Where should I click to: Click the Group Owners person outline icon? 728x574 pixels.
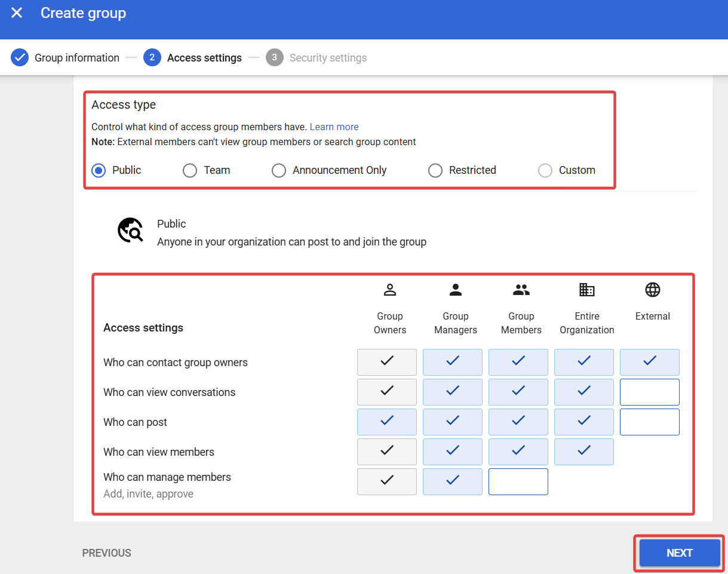coord(390,290)
